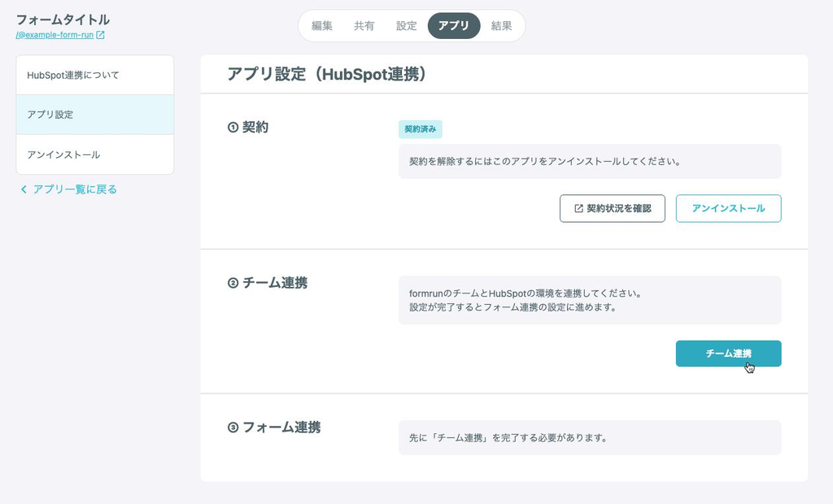Switch to the 共有 tab
This screenshot has height=504, width=833.
(364, 25)
